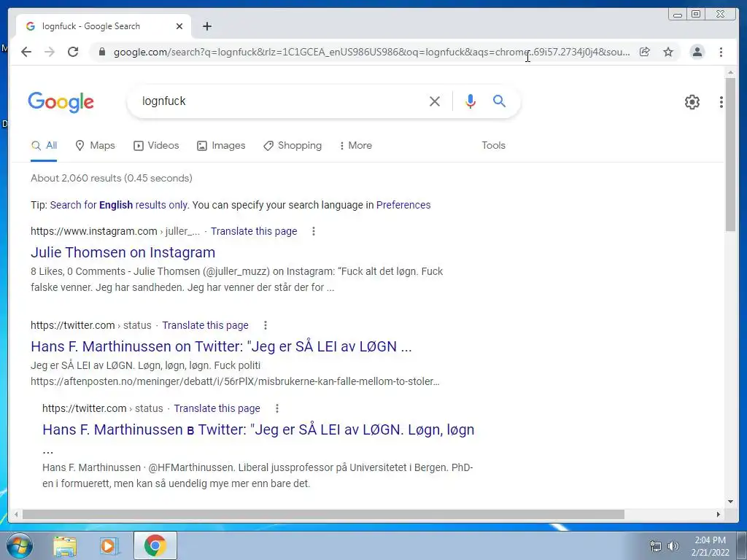Open Windows Explorer from taskbar
Viewport: 747px width, 560px height.
[65, 545]
